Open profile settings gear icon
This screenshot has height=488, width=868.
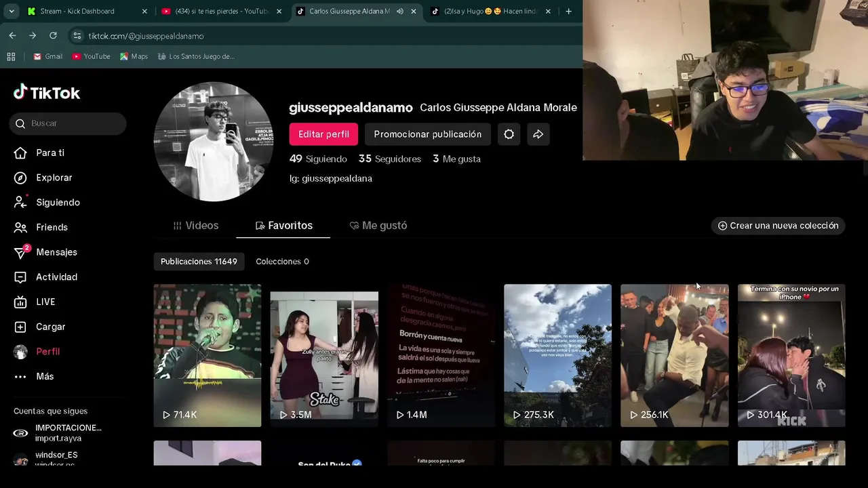pos(509,134)
